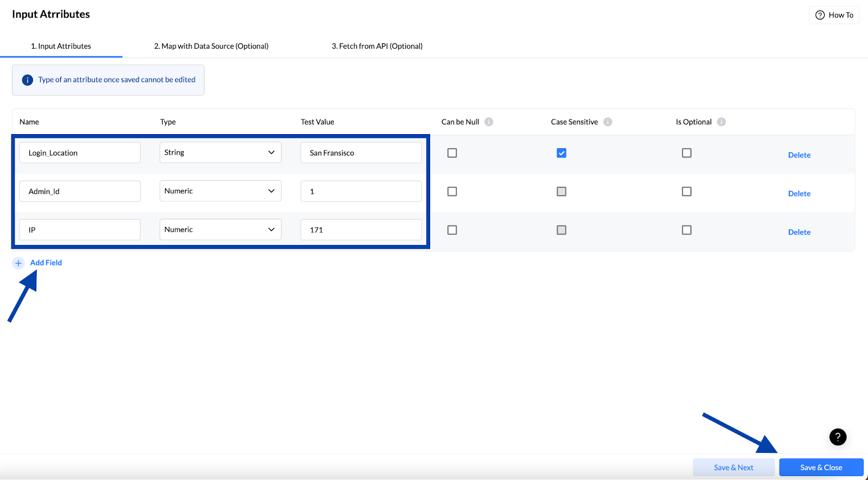The width and height of the screenshot is (868, 480).
Task: Click the Save & Next button
Action: click(733, 468)
